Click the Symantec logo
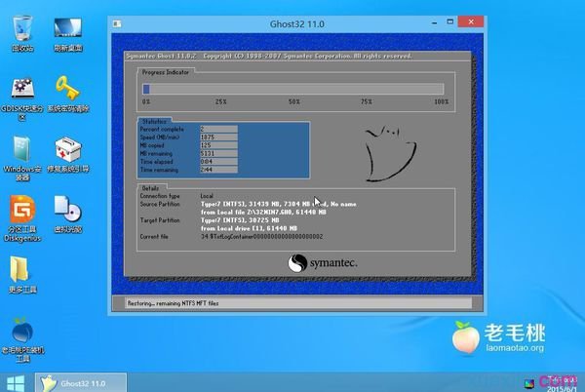The image size is (585, 392). tap(323, 263)
